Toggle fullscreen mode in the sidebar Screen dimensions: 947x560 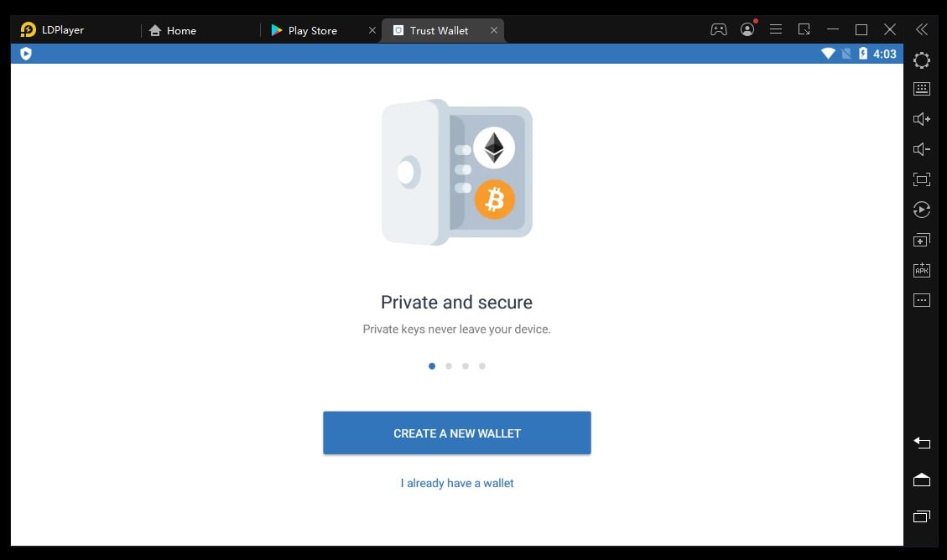coord(921,179)
